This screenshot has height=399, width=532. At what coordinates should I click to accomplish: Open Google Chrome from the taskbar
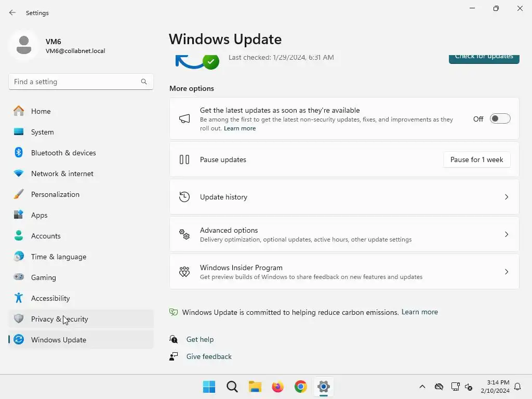pyautogui.click(x=301, y=387)
